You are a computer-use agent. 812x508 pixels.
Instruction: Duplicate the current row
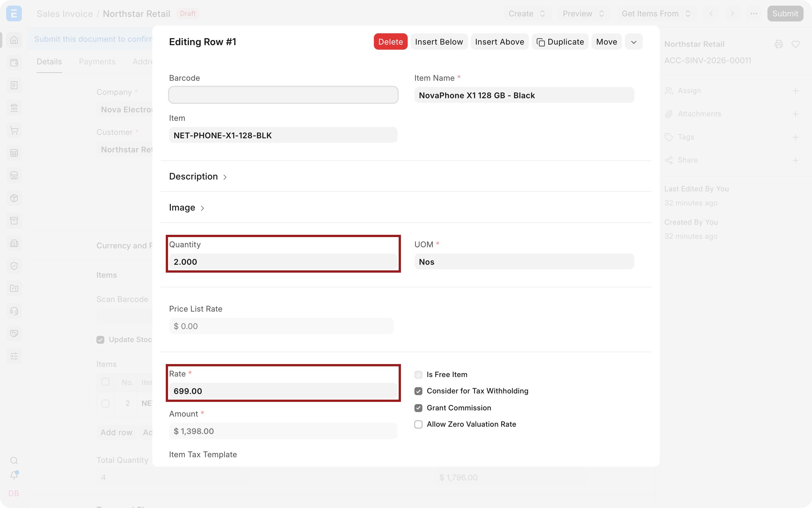560,42
